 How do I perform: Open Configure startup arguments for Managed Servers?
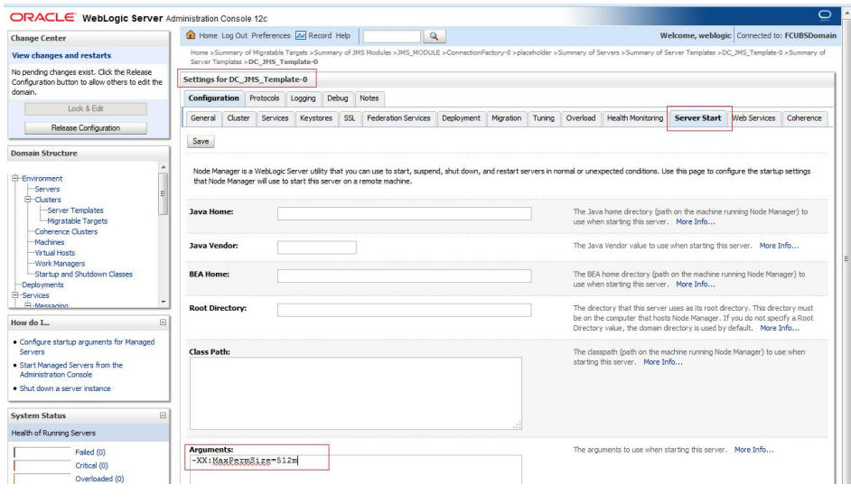coord(87,347)
